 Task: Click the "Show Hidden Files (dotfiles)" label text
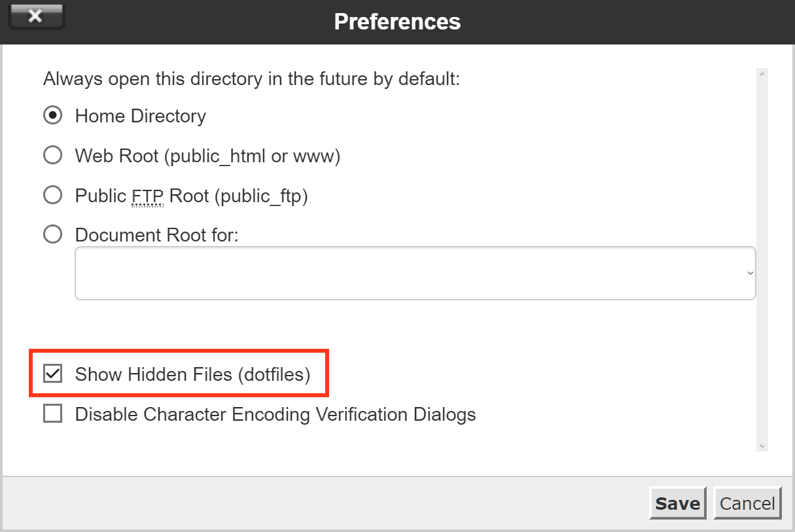(x=192, y=374)
